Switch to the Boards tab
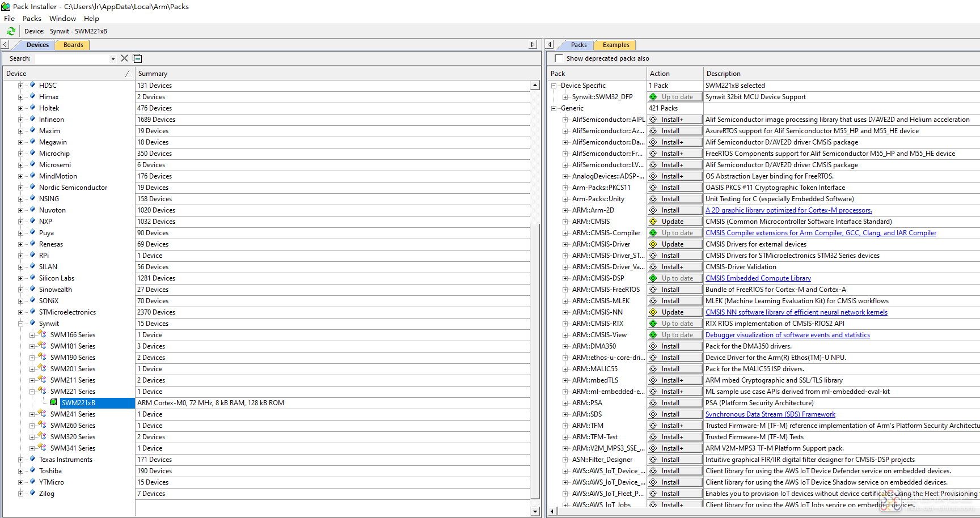This screenshot has width=980, height=518. pyautogui.click(x=73, y=45)
